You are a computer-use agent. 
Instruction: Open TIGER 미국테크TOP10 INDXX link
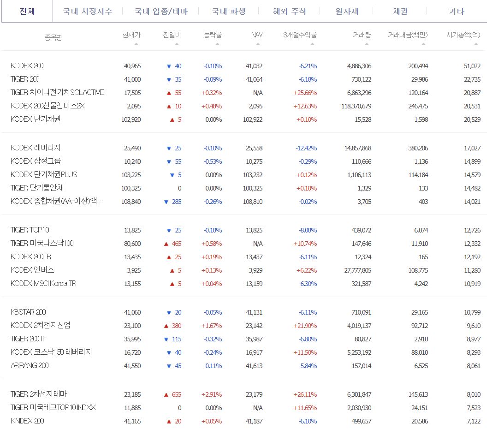click(53, 407)
